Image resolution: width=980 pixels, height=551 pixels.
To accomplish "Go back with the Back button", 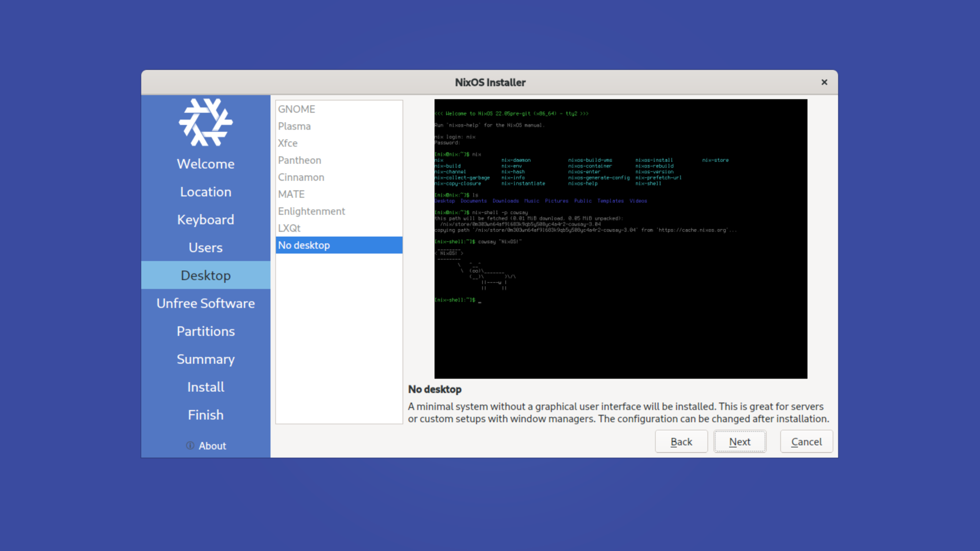I will coord(681,442).
